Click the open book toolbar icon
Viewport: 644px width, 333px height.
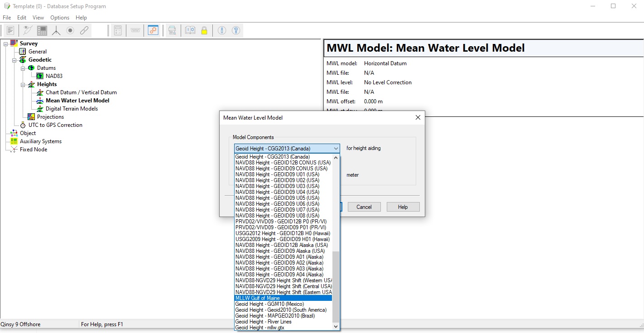pos(190,30)
